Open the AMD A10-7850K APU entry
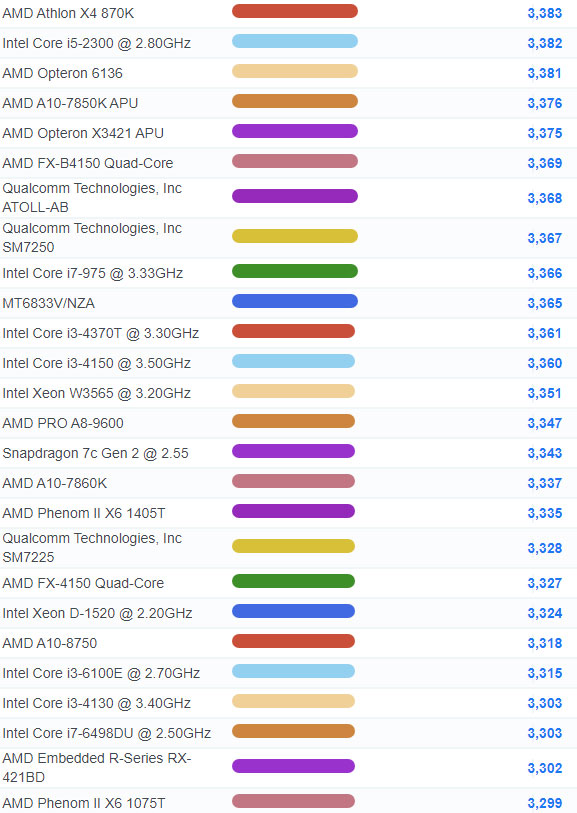577x813 pixels. [x=70, y=103]
